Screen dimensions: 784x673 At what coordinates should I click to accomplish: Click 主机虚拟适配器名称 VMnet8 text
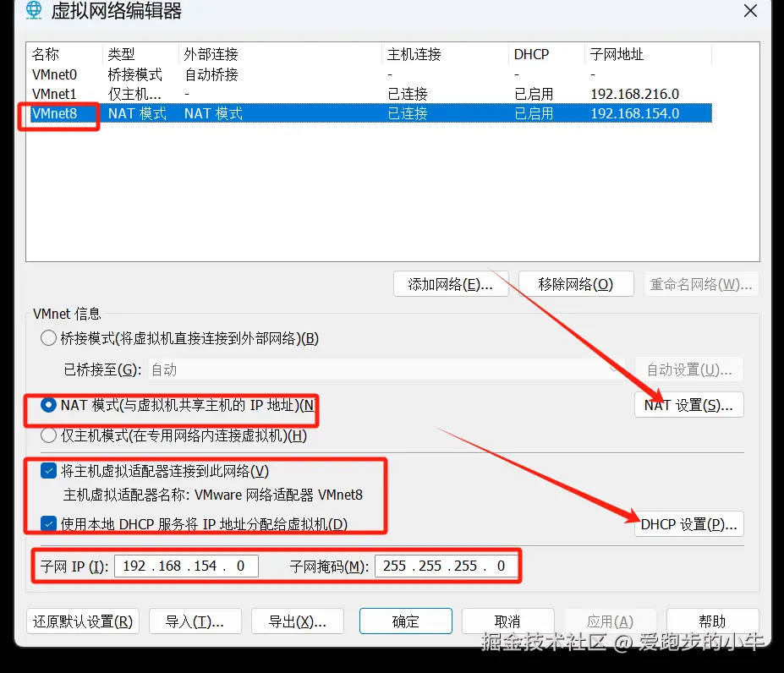(213, 495)
